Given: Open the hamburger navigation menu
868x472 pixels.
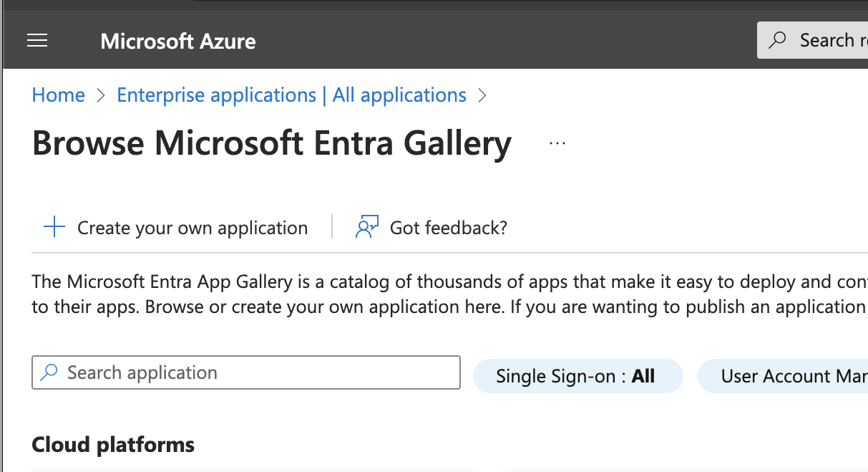Looking at the screenshot, I should [37, 40].
